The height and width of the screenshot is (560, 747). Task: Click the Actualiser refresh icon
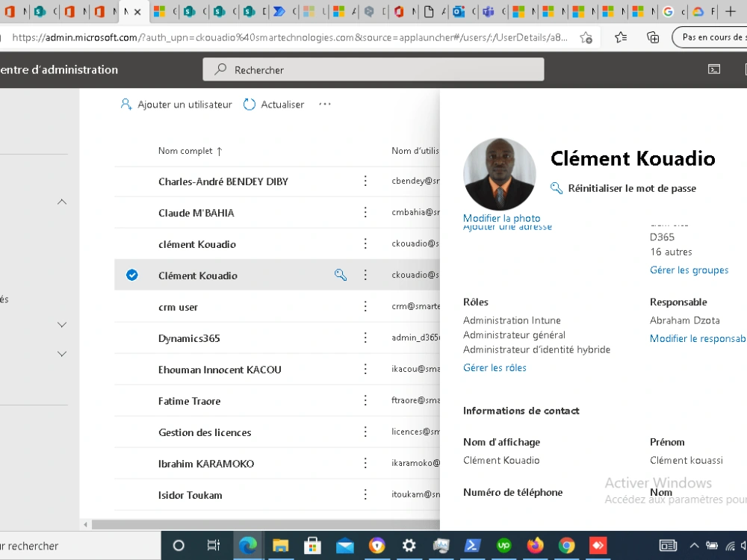click(249, 105)
